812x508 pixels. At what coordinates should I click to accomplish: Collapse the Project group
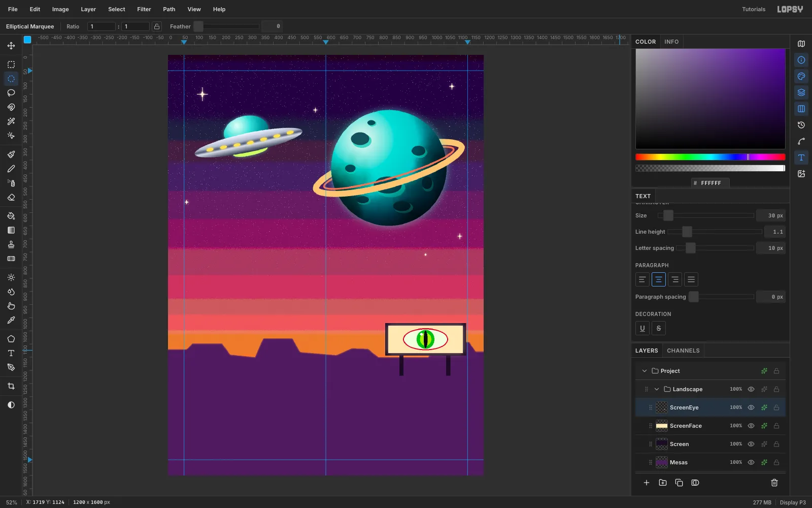[x=645, y=371]
